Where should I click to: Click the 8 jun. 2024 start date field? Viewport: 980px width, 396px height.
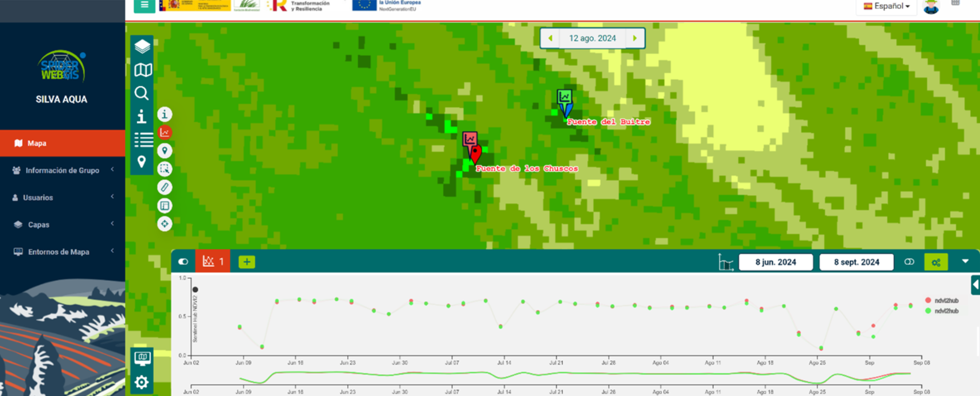pyautogui.click(x=775, y=262)
